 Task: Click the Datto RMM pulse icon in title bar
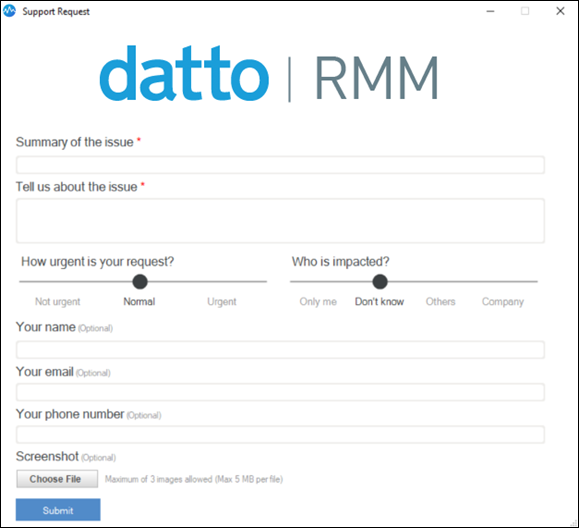click(10, 11)
